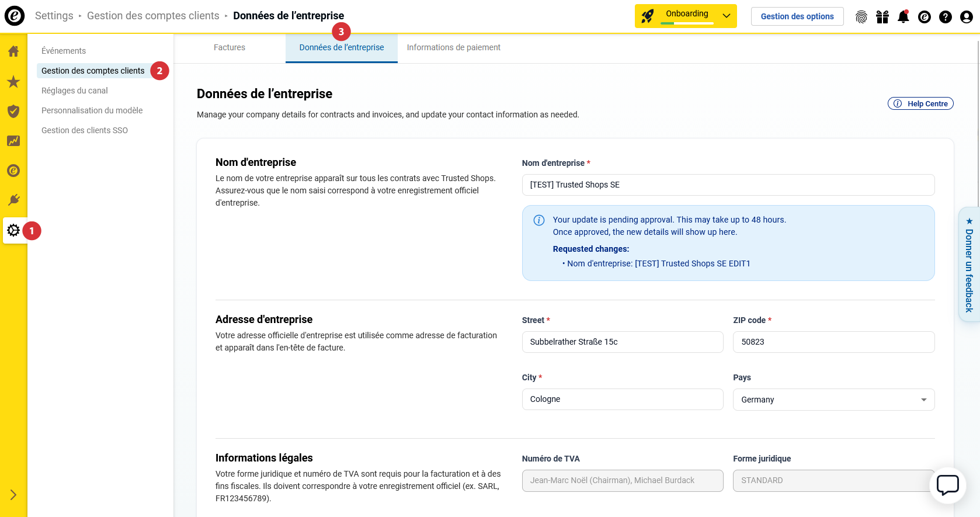This screenshot has height=517, width=980.
Task: Open the Pays country dropdown
Action: [833, 400]
